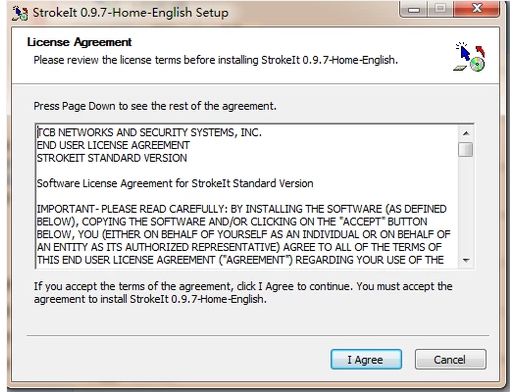Click the I Agree button

pyautogui.click(x=366, y=359)
